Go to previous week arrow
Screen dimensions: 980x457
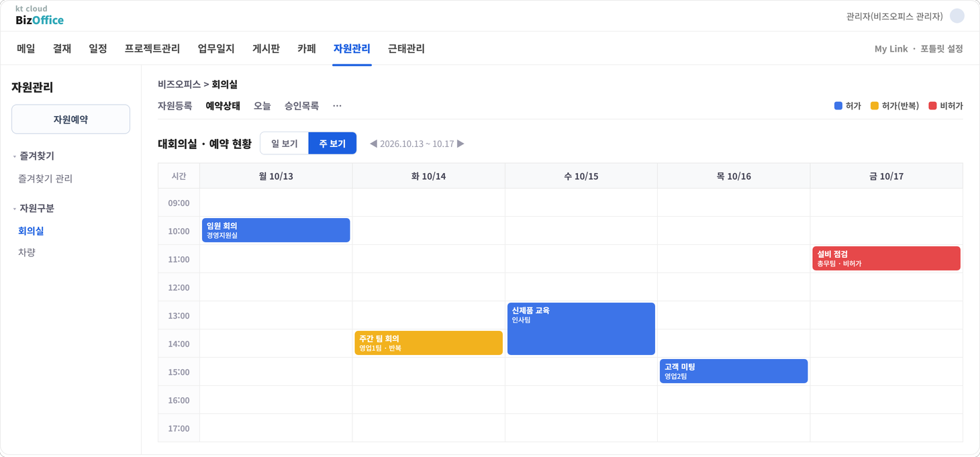pos(373,144)
